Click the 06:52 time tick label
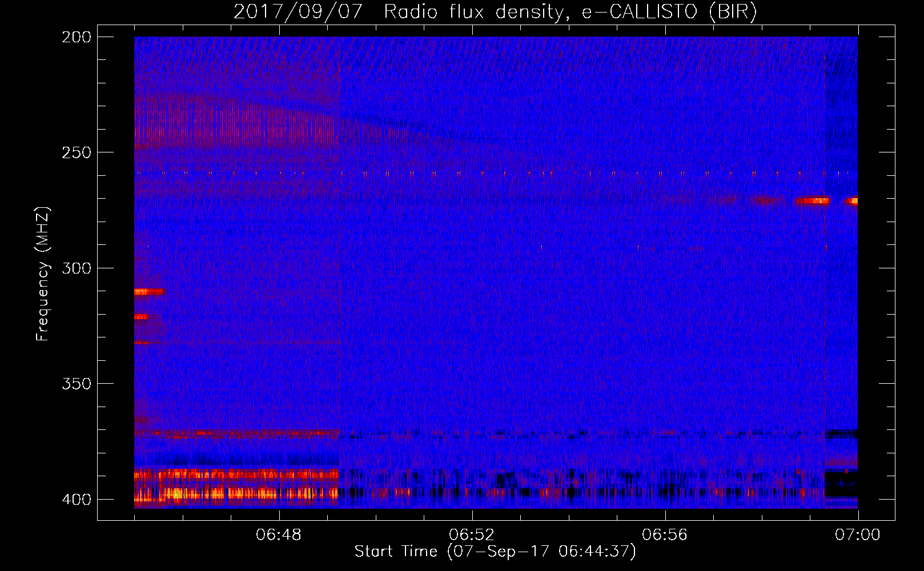Screen dimensions: 924x571 (472, 535)
